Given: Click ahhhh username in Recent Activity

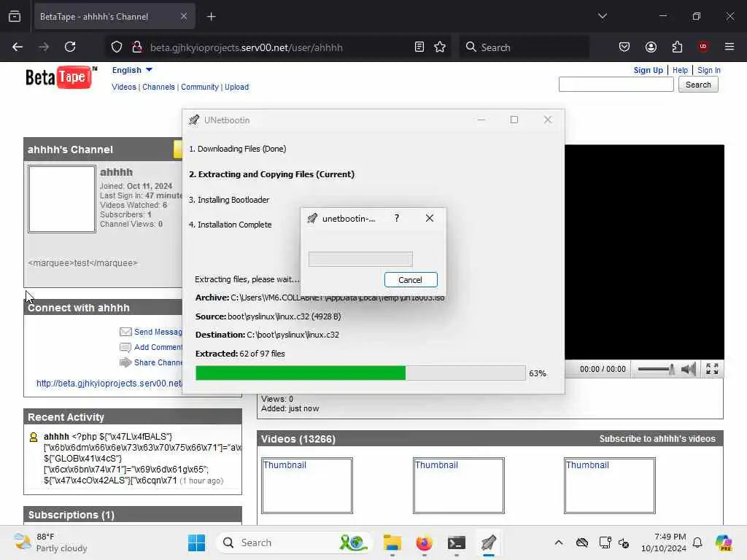Looking at the screenshot, I should point(56,436).
